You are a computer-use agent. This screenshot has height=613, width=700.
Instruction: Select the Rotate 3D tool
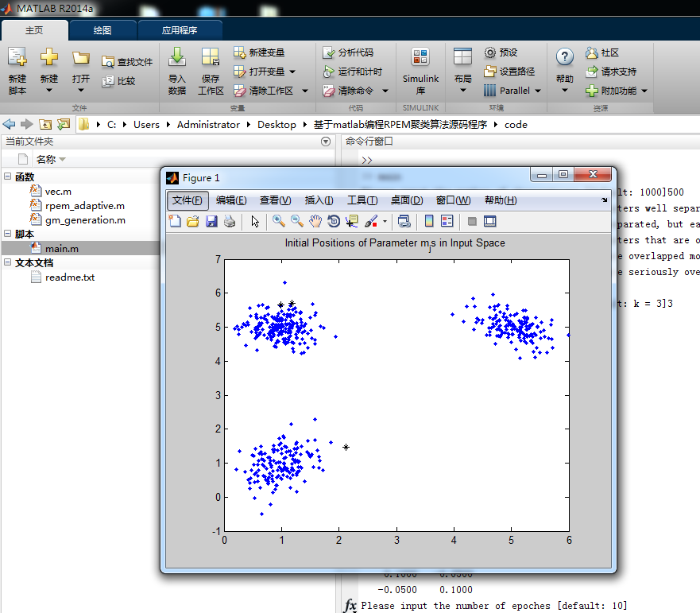tap(334, 221)
